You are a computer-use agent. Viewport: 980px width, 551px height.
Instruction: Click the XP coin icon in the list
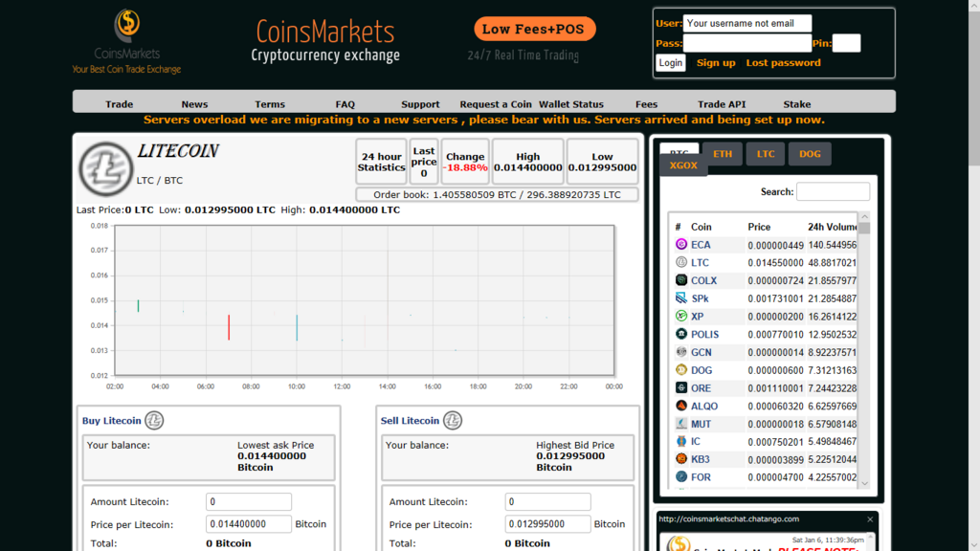point(681,316)
